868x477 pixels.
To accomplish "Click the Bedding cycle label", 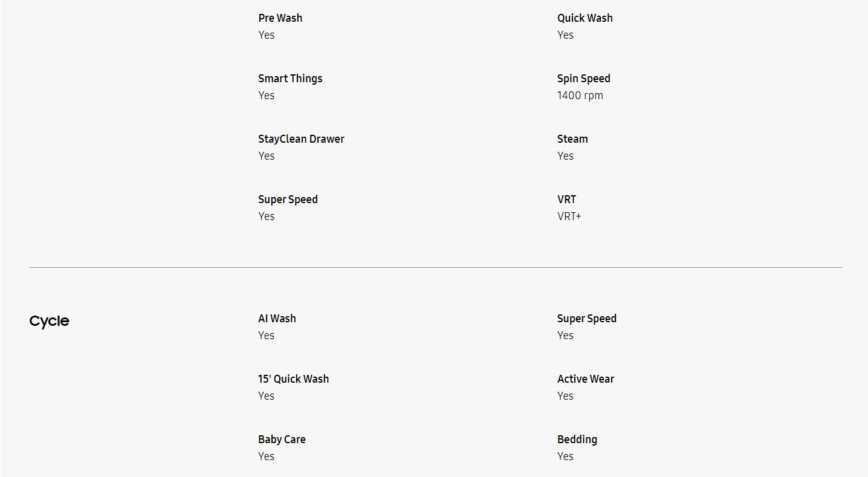I will [577, 440].
